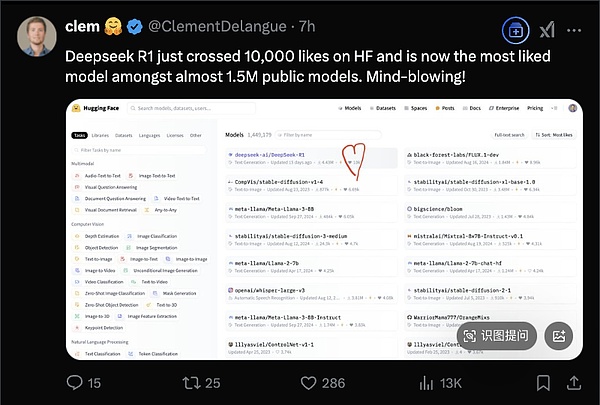Click the retweet icon
Image resolution: width=600 pixels, height=405 pixels.
pyautogui.click(x=184, y=382)
